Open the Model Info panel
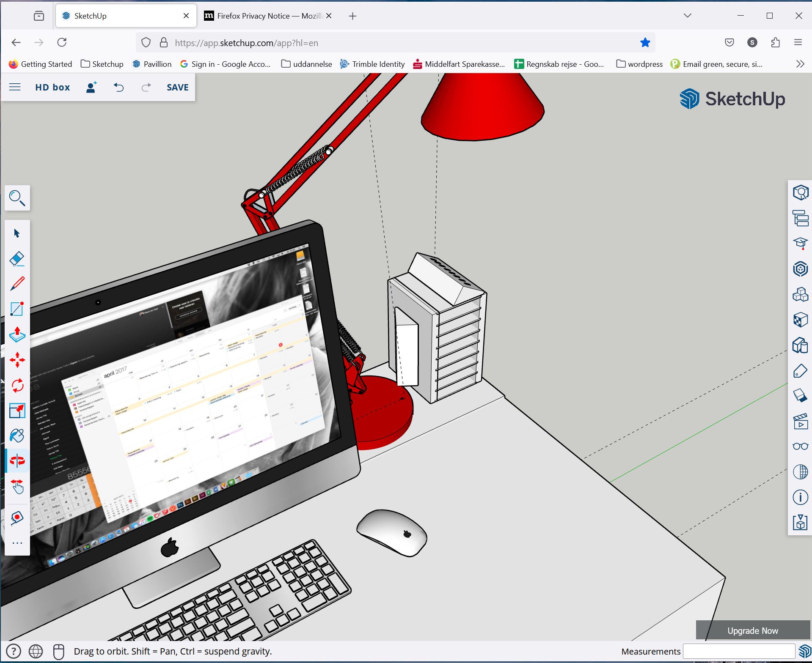This screenshot has width=812, height=663. coord(800,497)
